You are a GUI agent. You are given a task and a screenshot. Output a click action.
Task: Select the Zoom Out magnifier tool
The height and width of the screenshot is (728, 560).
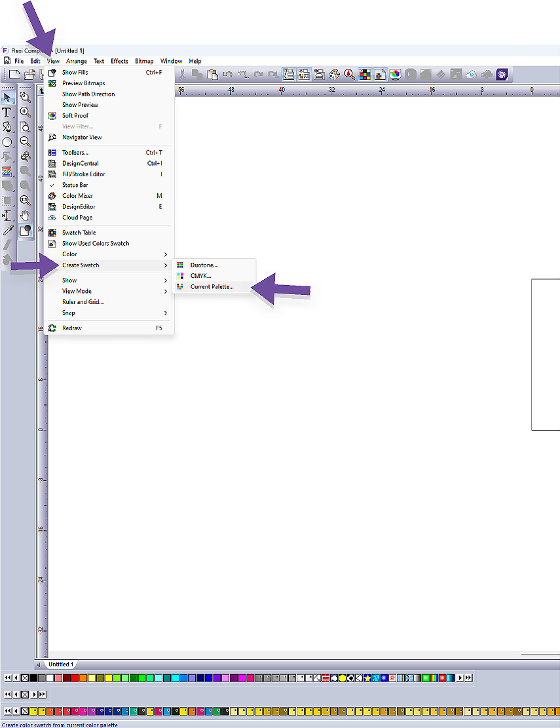[26, 142]
